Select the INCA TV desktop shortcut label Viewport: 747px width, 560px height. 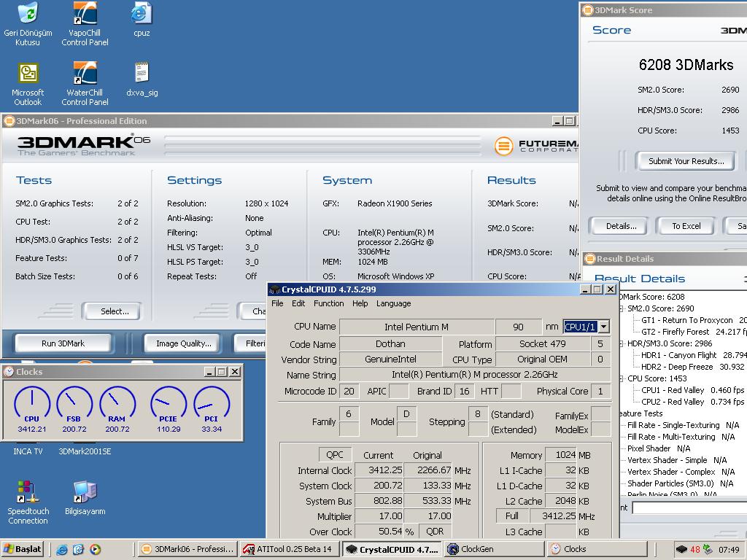[28, 451]
